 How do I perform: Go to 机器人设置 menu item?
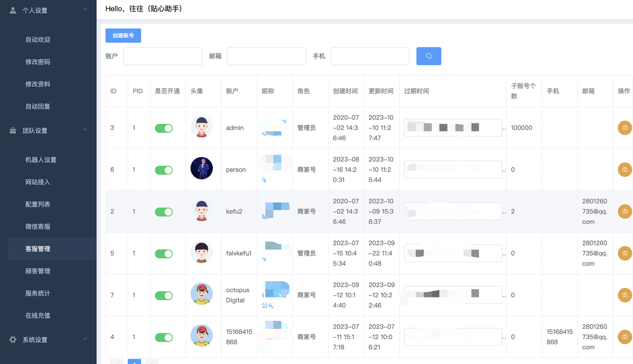point(41,160)
